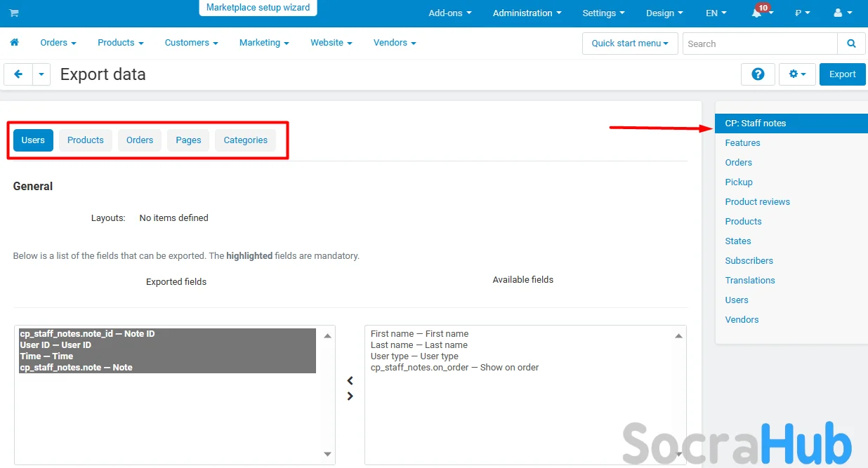Image resolution: width=868 pixels, height=468 pixels.
Task: Select Last name — Last name field
Action: point(419,345)
